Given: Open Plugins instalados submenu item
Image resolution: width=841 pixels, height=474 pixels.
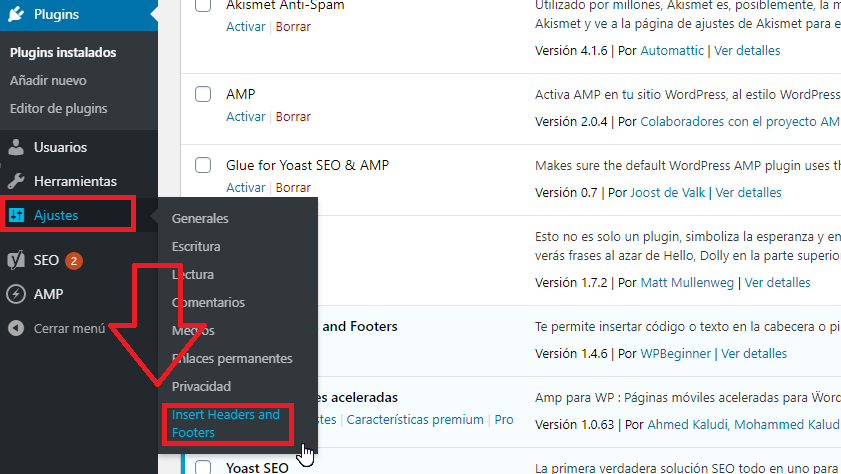Looking at the screenshot, I should 63,53.
